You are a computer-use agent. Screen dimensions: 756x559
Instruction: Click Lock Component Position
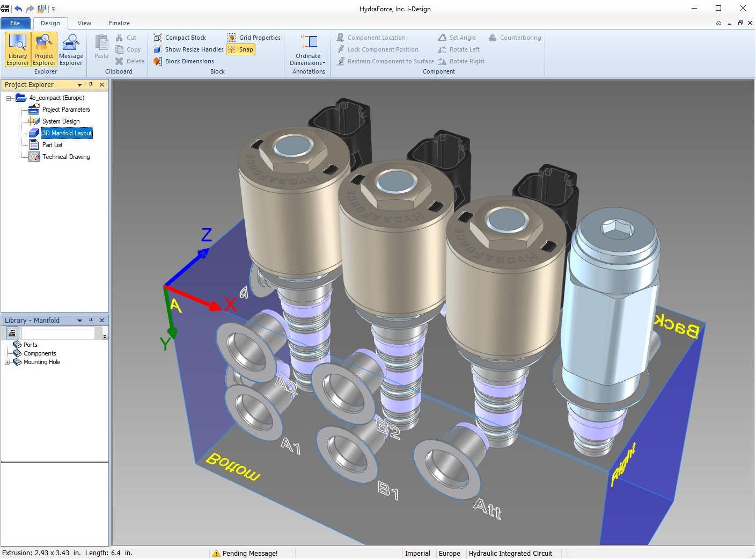coord(377,49)
